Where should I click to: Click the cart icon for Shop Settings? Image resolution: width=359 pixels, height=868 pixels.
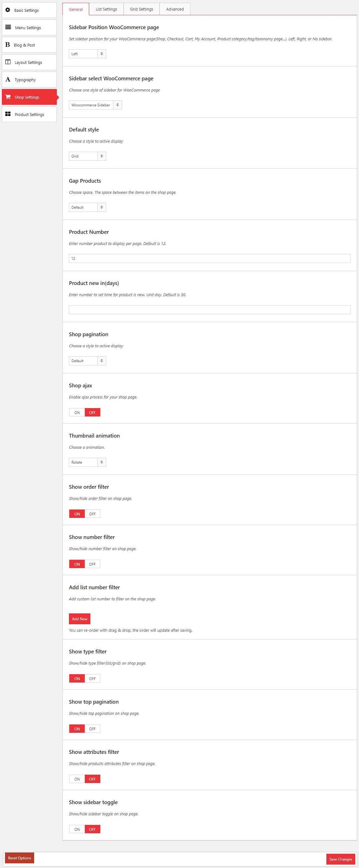[x=8, y=97]
